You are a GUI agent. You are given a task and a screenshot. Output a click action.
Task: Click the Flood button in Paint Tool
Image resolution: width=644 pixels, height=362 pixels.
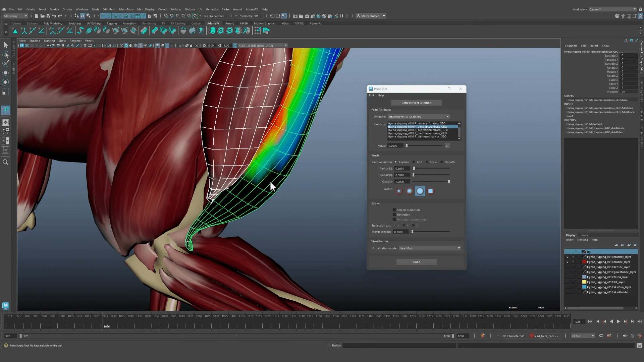pos(416,262)
